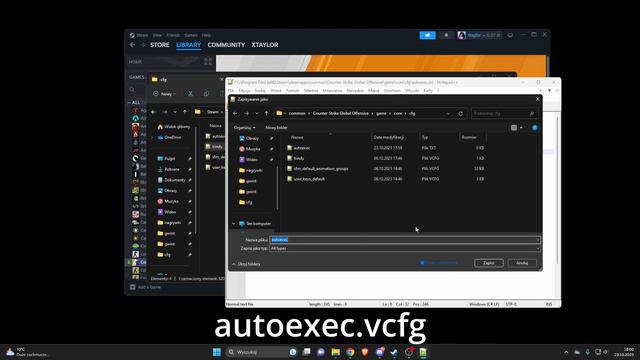This screenshot has height=360, width=640.
Task: Click the save dialog search field
Action: point(504,113)
